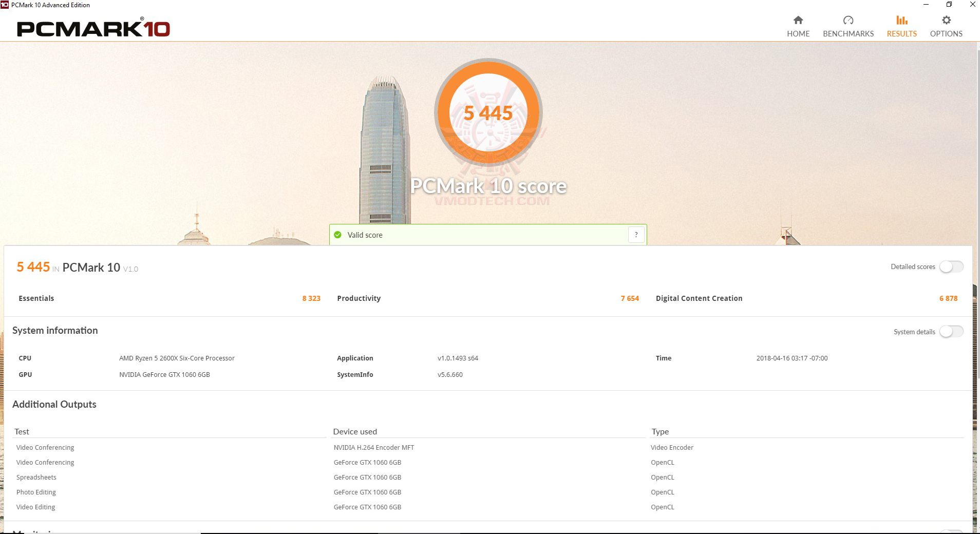Click the application version v1.0.1493 s64
980x534 pixels.
[458, 358]
